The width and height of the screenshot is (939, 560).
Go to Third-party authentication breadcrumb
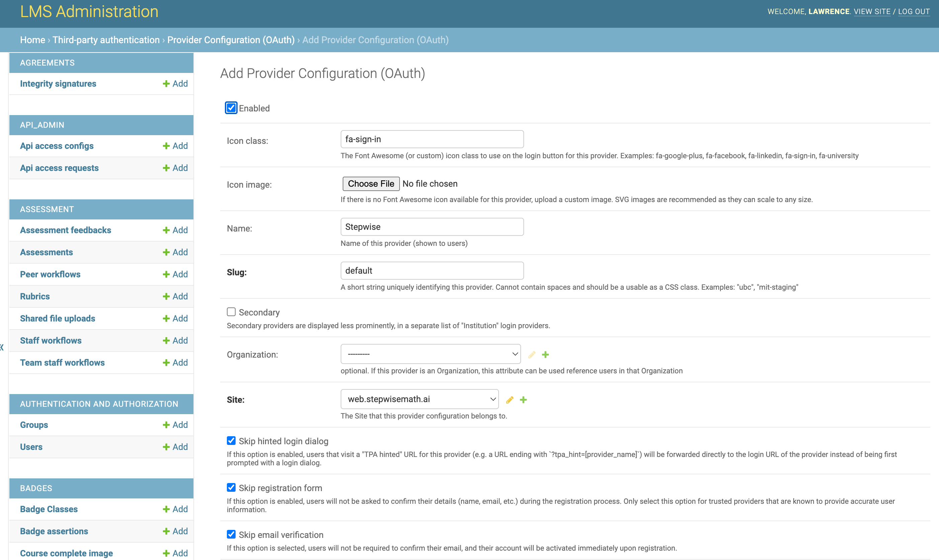pyautogui.click(x=106, y=40)
